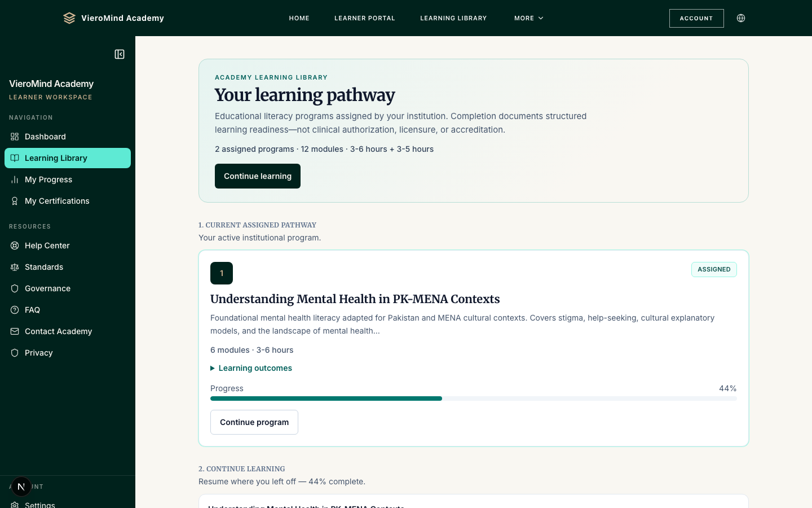Select My Progress label in sidebar
Viewport: 812px width, 508px height.
click(x=48, y=179)
